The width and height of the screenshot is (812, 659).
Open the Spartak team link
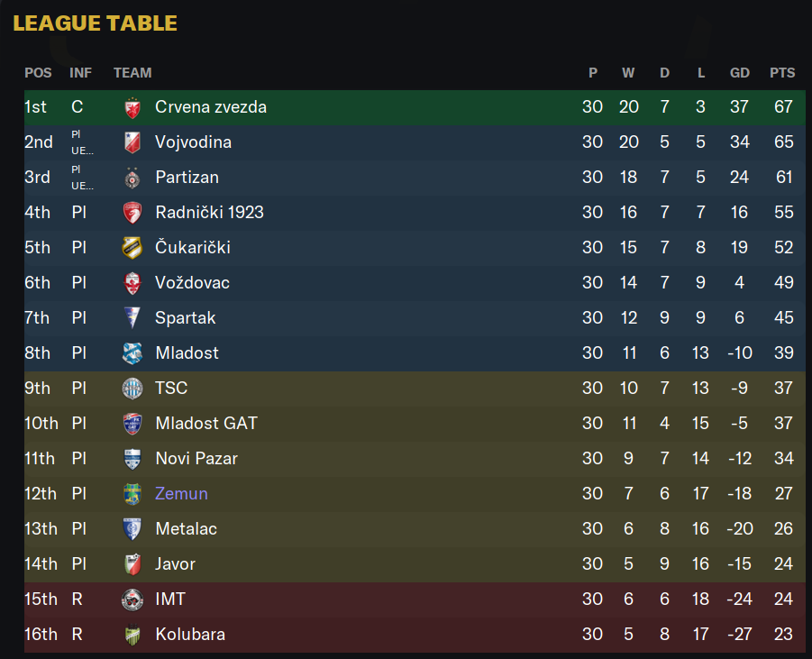(185, 318)
